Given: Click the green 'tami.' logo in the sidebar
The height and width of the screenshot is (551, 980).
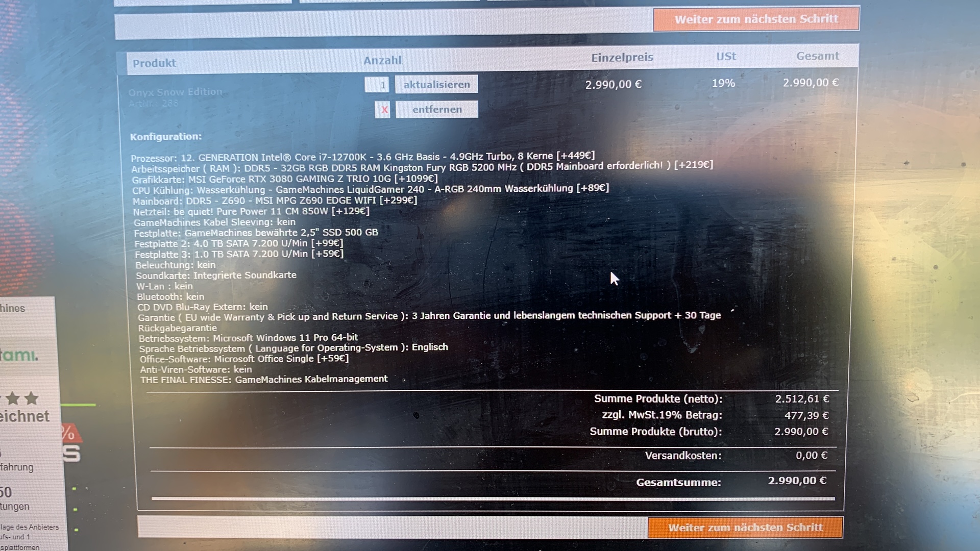Looking at the screenshot, I should 19,355.
